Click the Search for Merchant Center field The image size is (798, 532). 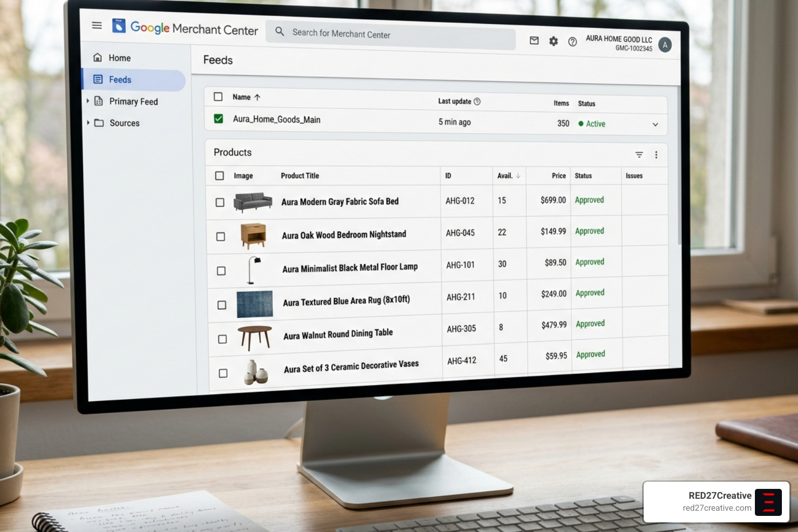[x=391, y=34]
